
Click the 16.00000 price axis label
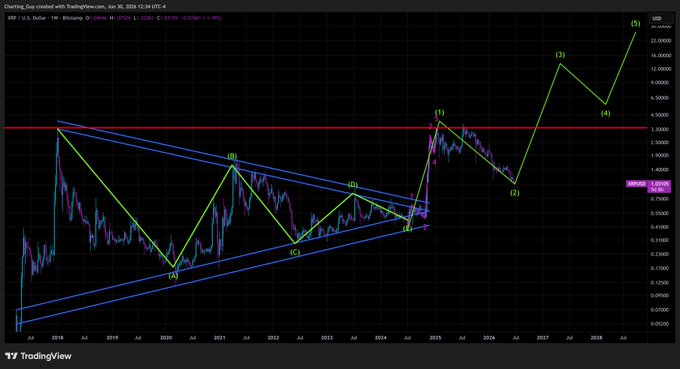(x=660, y=56)
